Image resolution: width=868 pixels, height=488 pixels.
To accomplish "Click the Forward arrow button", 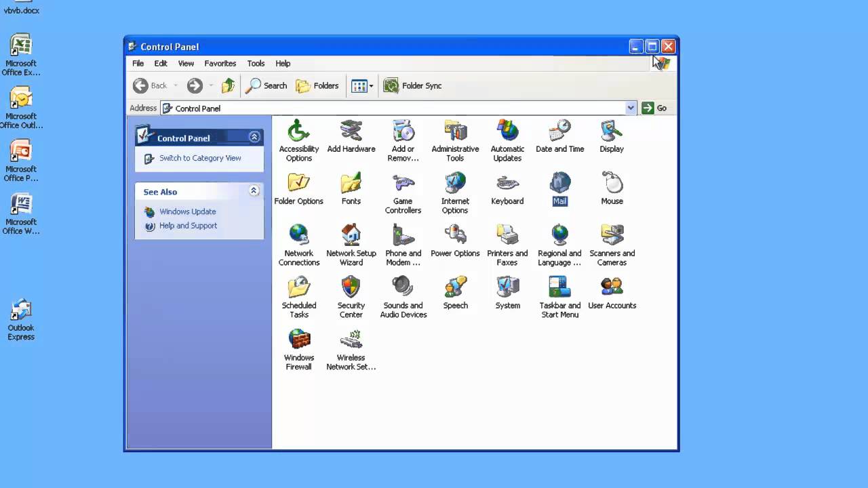I will pos(195,85).
